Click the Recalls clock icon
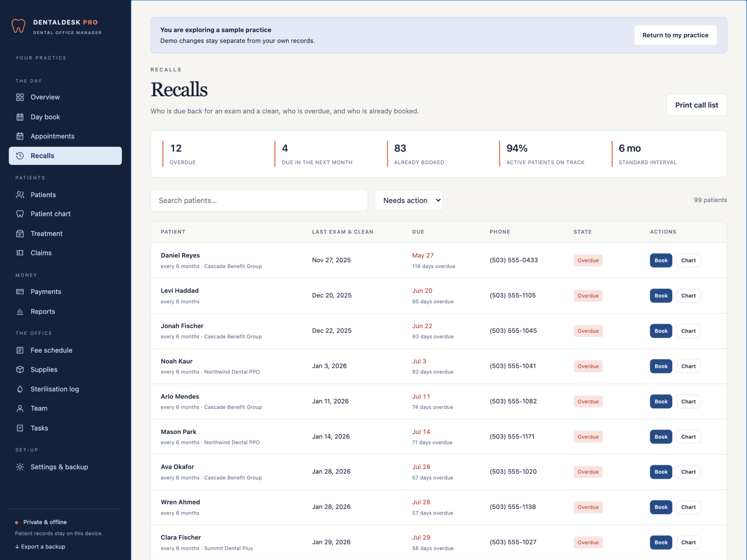This screenshot has height=560, width=747. [20, 156]
